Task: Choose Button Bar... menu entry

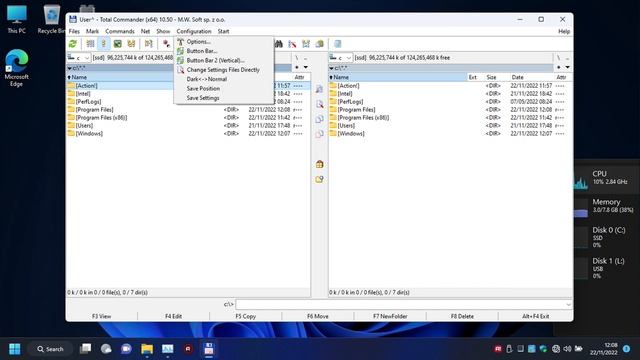Action: point(224,51)
